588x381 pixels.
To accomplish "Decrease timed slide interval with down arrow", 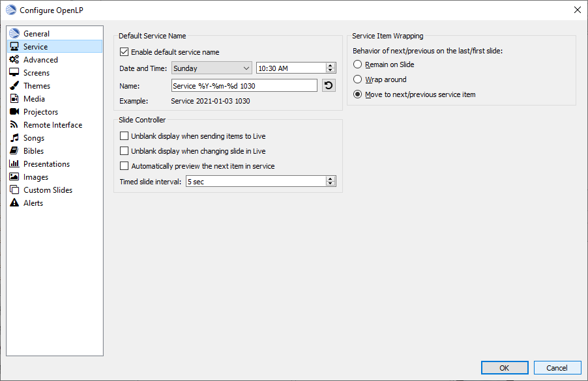I will 331,184.
